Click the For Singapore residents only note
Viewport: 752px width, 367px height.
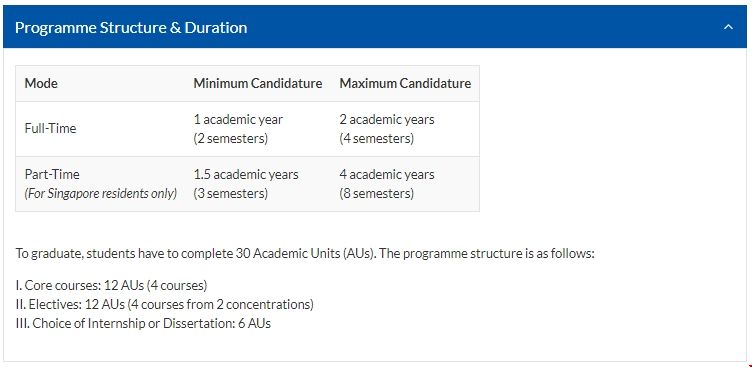(101, 194)
